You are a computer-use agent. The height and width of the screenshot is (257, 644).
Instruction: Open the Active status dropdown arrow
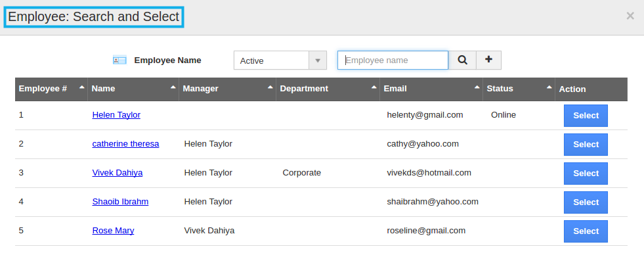[x=318, y=60]
